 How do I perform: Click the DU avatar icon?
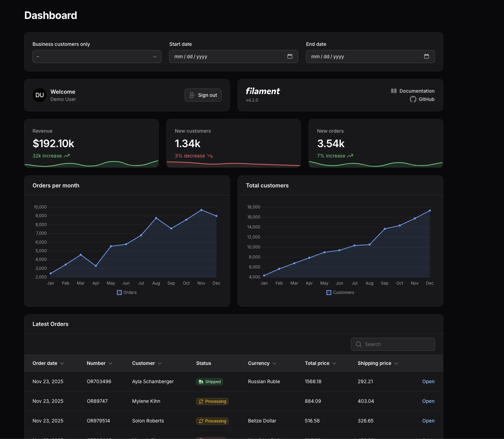point(39,95)
